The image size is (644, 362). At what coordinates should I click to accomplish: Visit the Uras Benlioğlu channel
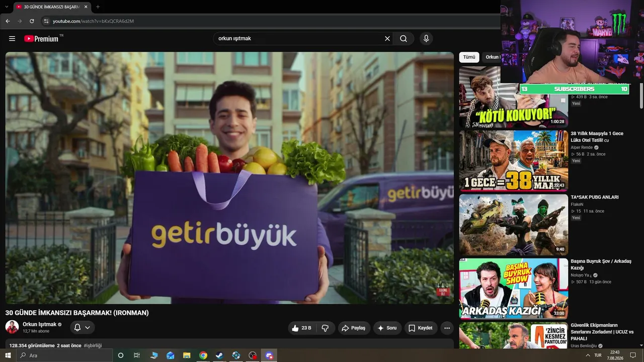point(584,346)
